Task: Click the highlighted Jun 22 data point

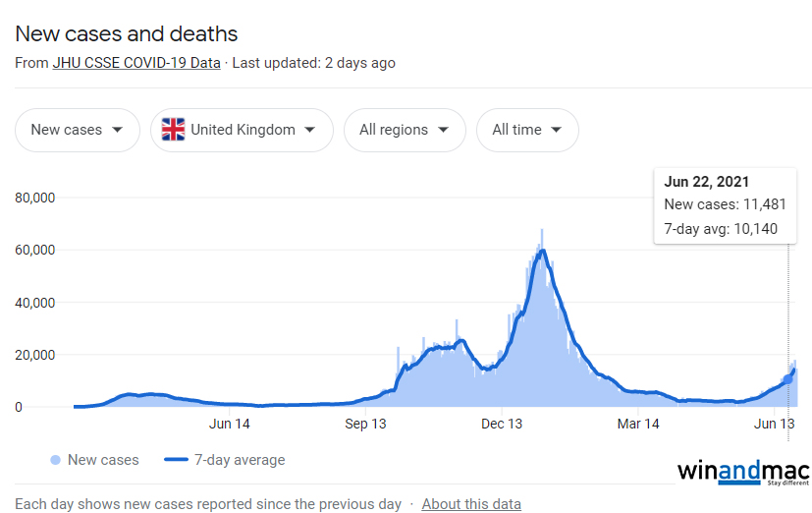Action: coord(788,377)
